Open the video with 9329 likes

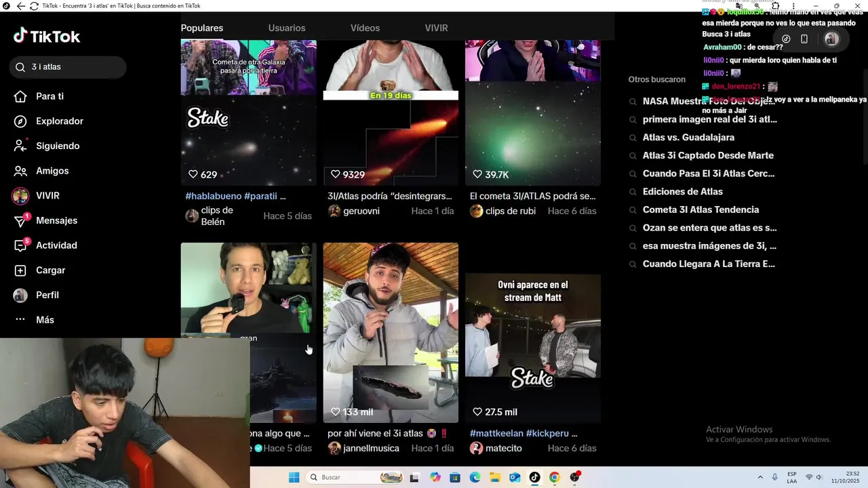tap(391, 112)
